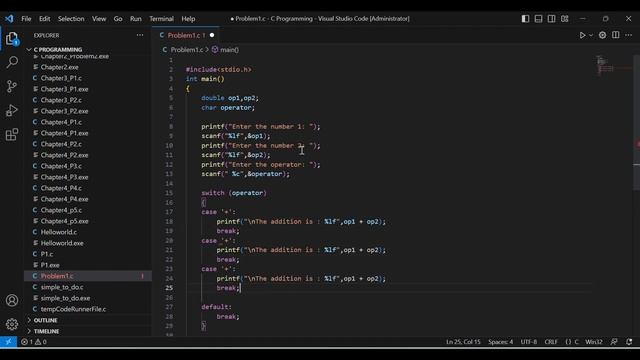Open the Help menu
The height and width of the screenshot is (360, 640).
pos(188,19)
